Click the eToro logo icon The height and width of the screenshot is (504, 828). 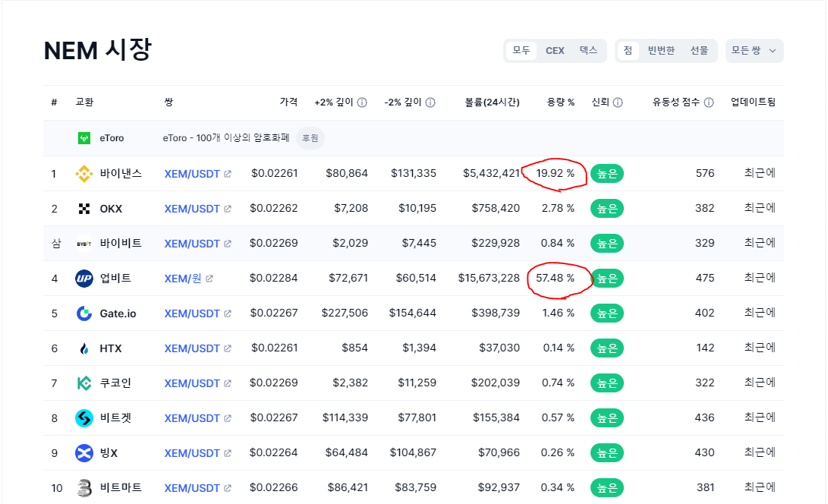click(84, 138)
